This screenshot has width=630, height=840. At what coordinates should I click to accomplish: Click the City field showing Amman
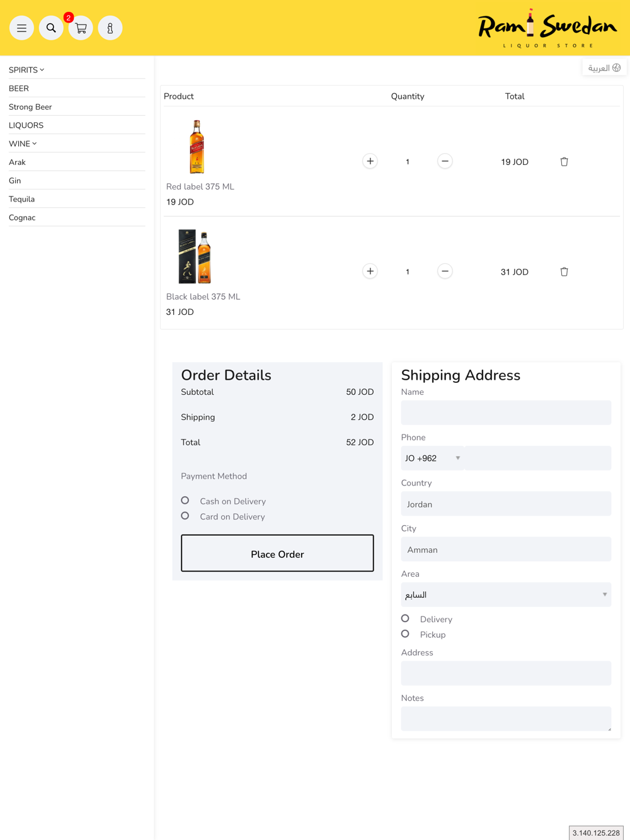(506, 549)
